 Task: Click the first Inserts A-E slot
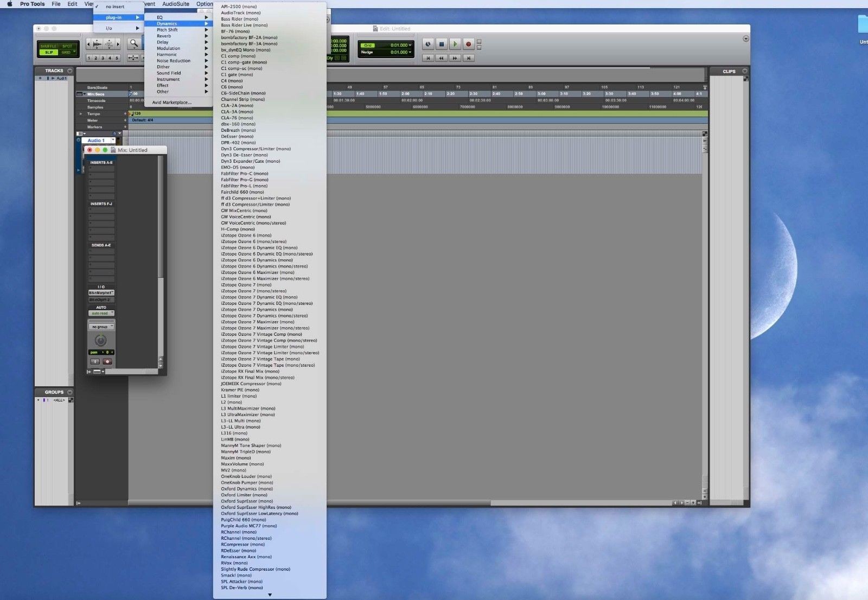[x=101, y=169]
